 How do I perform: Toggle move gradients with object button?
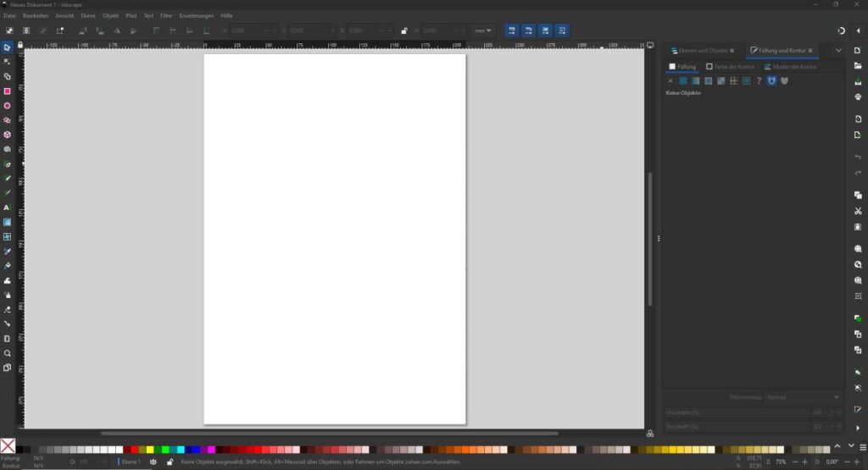click(545, 31)
